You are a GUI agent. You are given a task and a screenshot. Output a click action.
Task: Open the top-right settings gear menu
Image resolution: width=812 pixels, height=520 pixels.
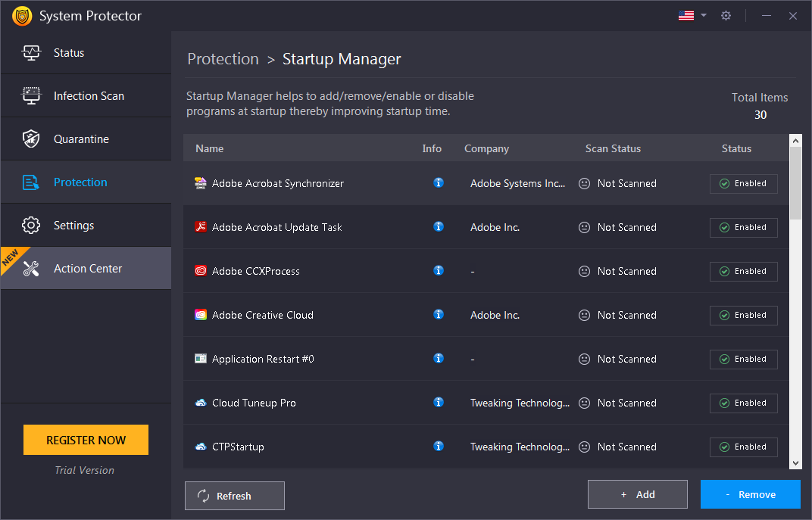click(726, 14)
